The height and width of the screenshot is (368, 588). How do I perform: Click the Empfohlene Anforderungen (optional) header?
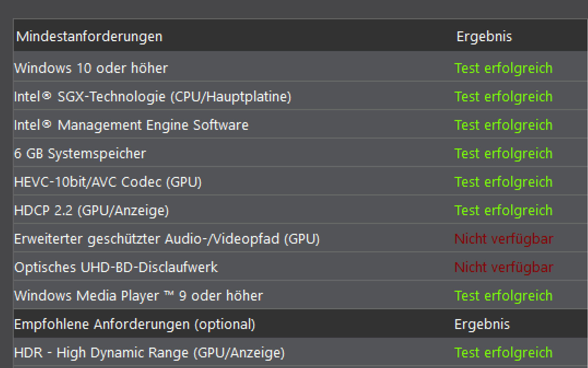(x=135, y=324)
